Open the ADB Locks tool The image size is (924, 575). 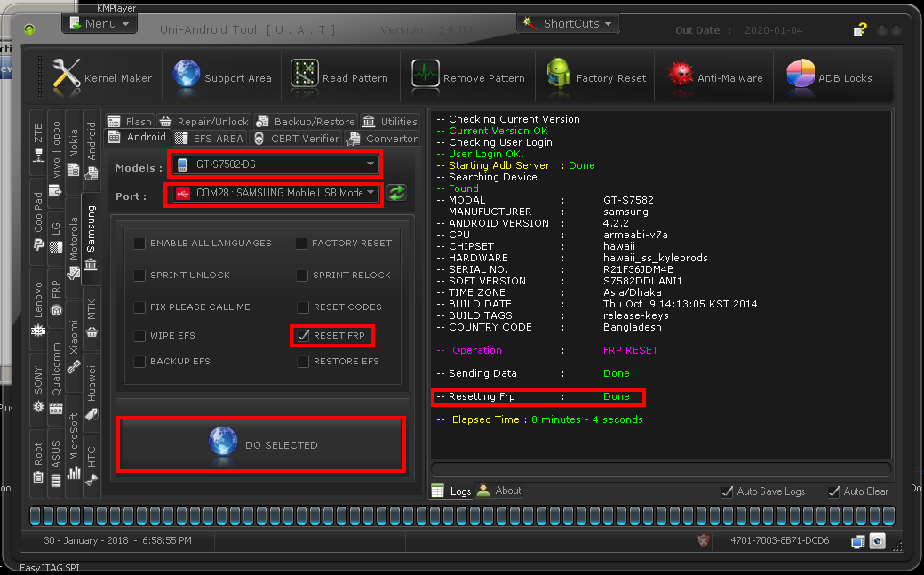click(x=829, y=77)
